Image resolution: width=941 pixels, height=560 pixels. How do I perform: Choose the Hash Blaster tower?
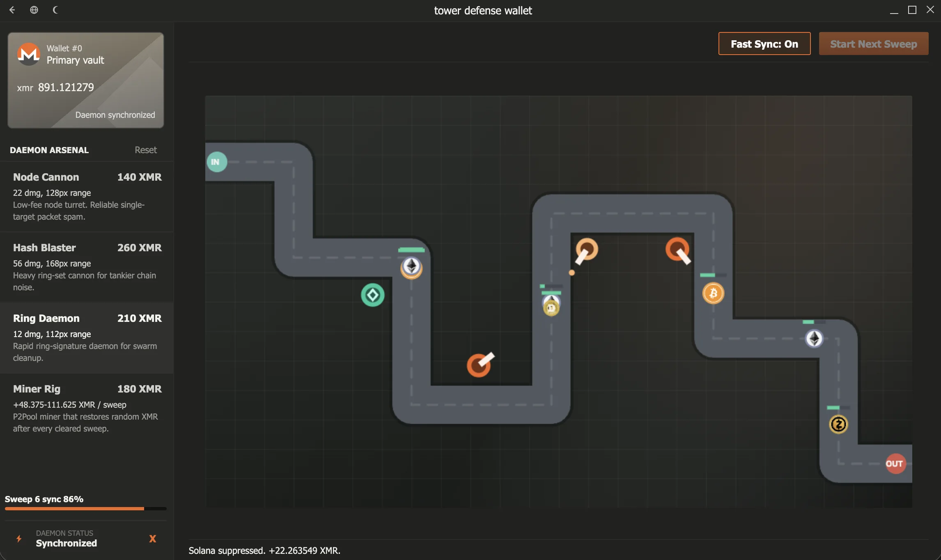pos(87,267)
